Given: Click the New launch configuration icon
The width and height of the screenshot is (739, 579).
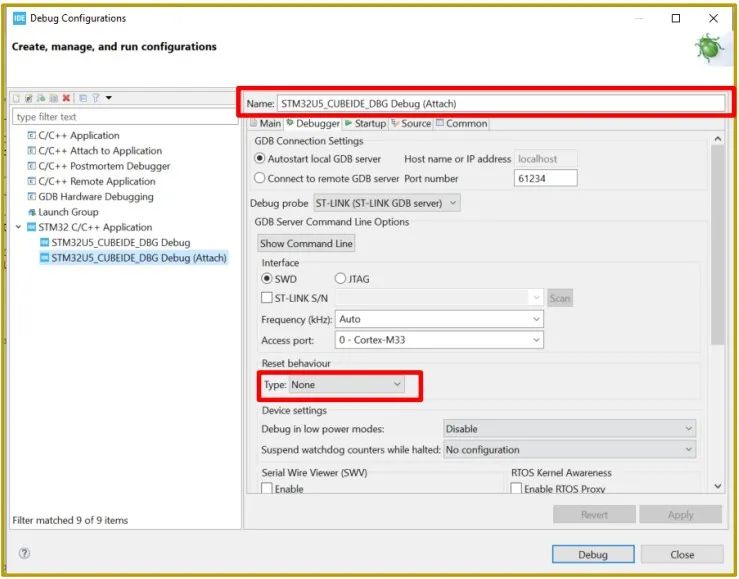Looking at the screenshot, I should [16, 98].
